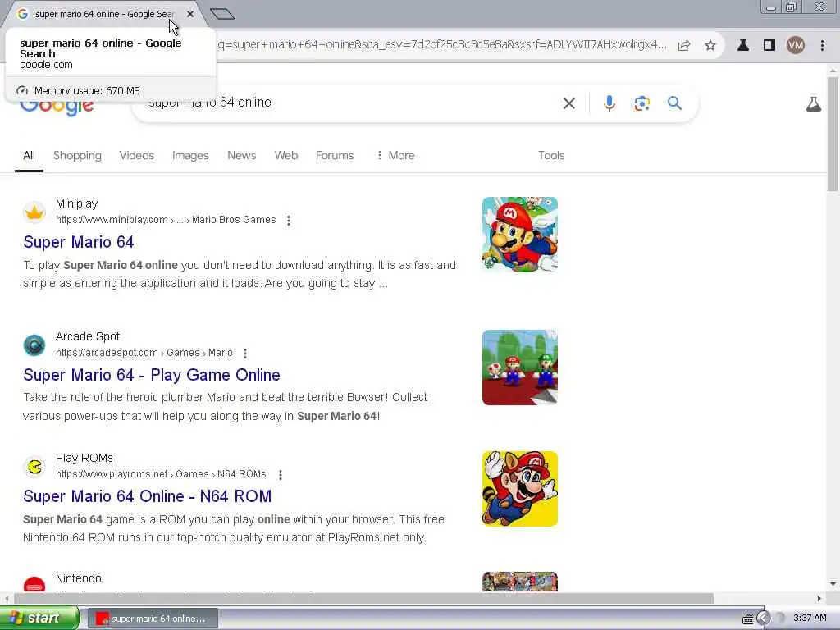
Task: Open Super Mario 64 - Play Game Online
Action: (x=152, y=375)
